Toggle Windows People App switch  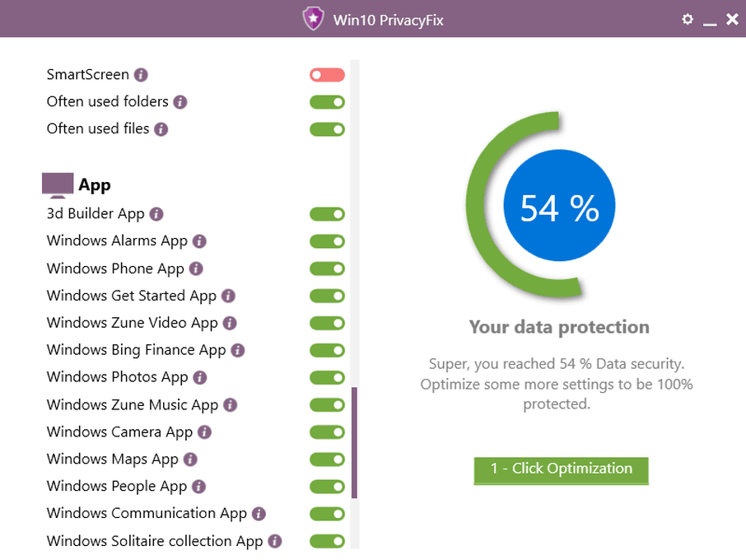tap(327, 487)
